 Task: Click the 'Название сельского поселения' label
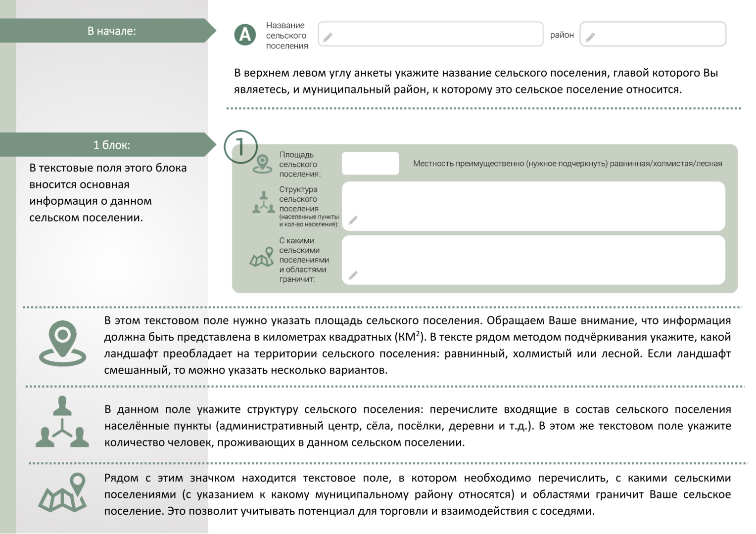point(287,36)
